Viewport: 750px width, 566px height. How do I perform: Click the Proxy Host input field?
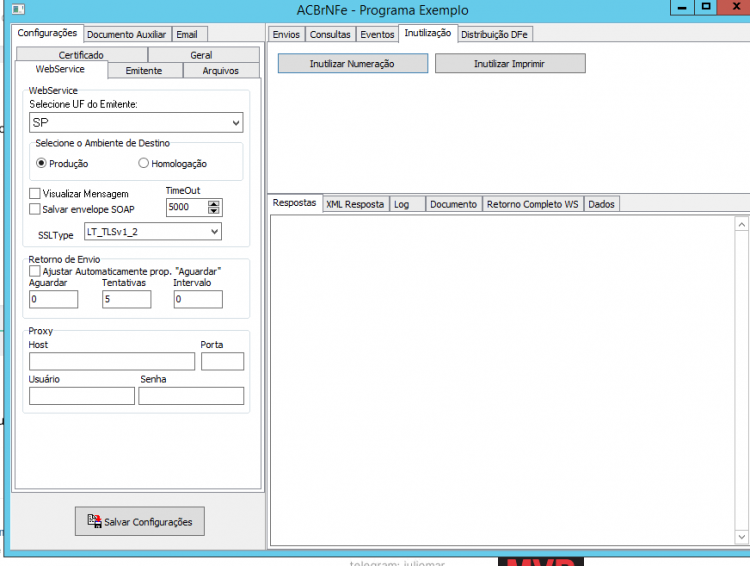(112, 361)
